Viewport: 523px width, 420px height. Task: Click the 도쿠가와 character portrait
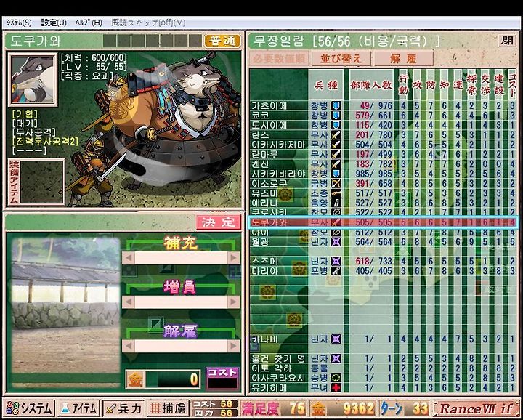click(x=33, y=79)
